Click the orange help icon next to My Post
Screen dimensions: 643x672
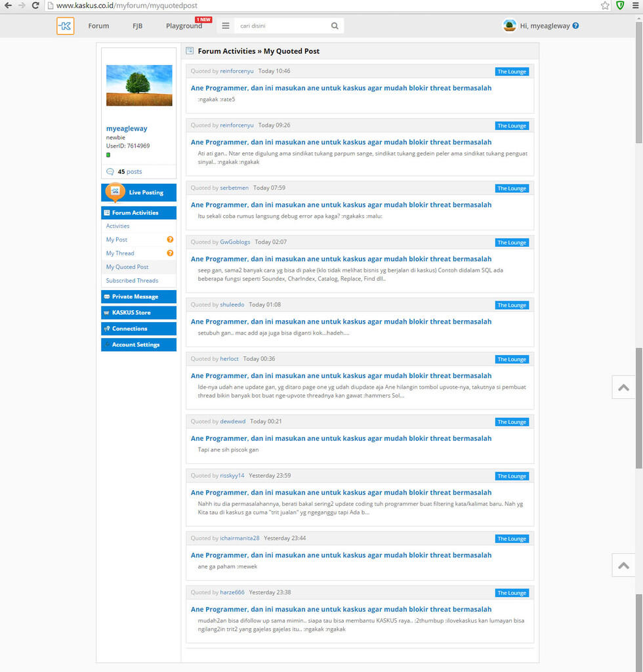(x=170, y=240)
